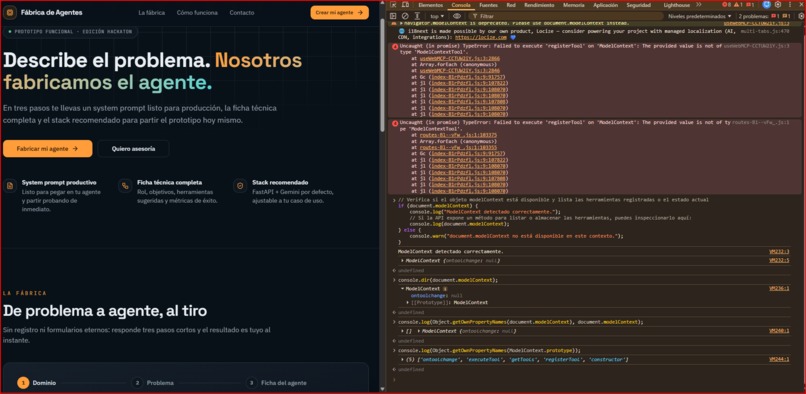Expand the [[Prototype]]: ModelContext entry

[408, 302]
